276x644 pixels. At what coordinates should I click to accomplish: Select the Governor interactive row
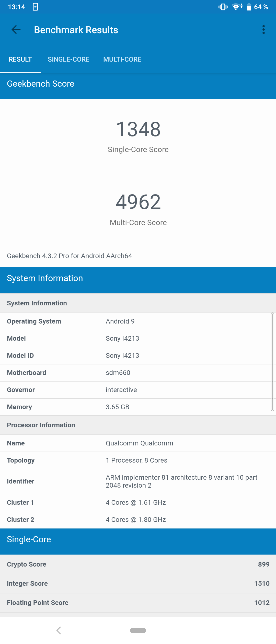[138, 390]
